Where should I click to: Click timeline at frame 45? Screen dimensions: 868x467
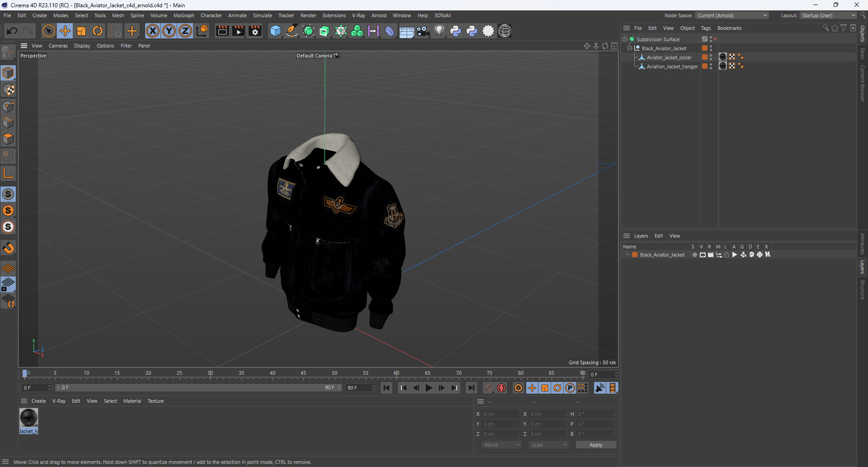(303, 374)
